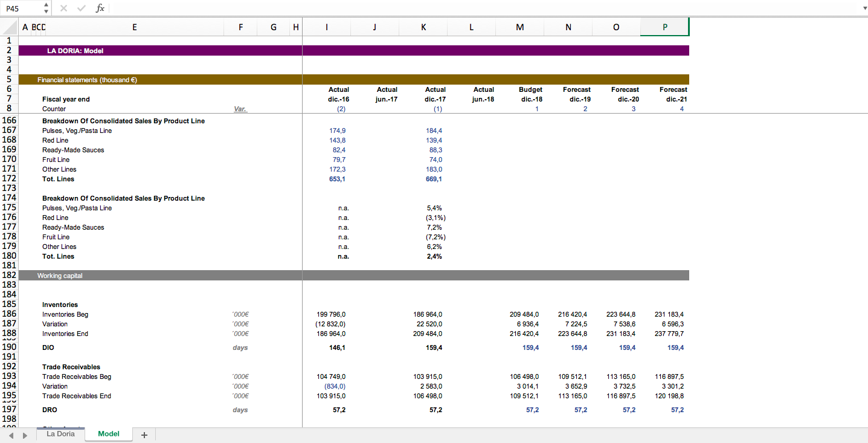868x443 pixels.
Task: Select the 'Ready-Made Sauces' label in row 169
Action: click(73, 150)
